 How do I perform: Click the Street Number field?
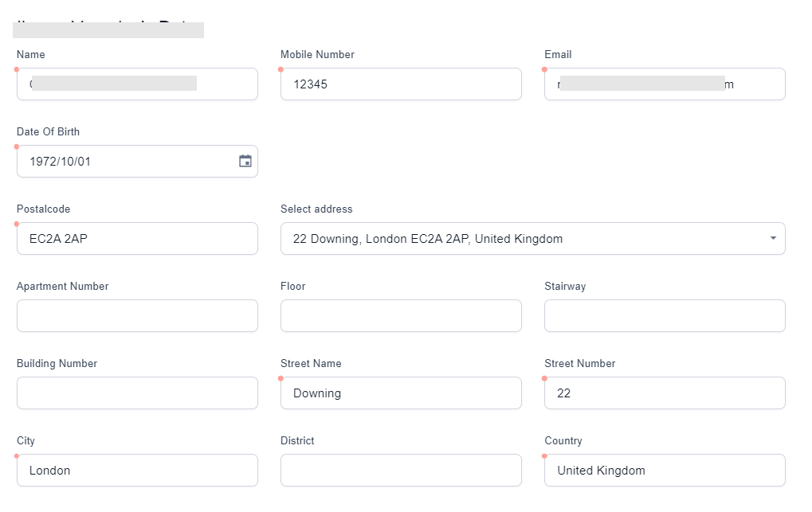point(665,393)
